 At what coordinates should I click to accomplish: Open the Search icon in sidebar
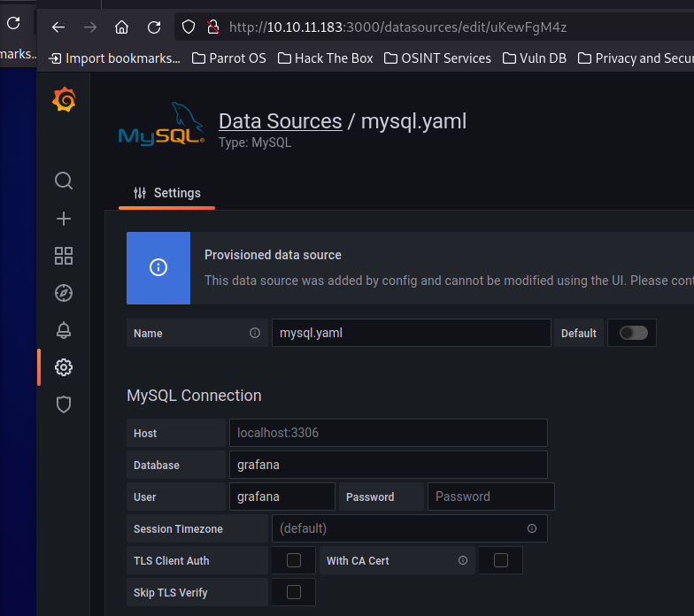tap(64, 181)
